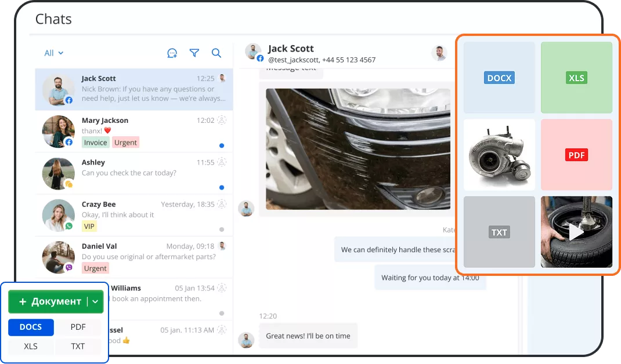Screen dimensions: 621x364
Task: Select the PDF format option
Action: tap(78, 327)
